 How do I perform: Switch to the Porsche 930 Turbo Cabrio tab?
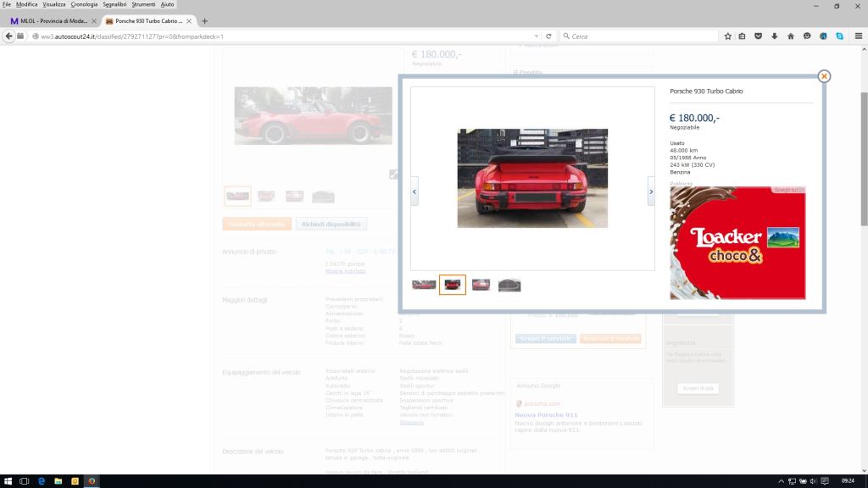tap(147, 21)
